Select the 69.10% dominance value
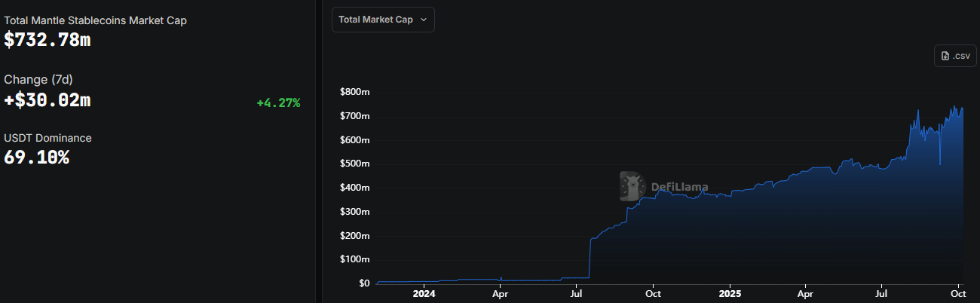Viewport: 980px width, 303px height. [37, 158]
